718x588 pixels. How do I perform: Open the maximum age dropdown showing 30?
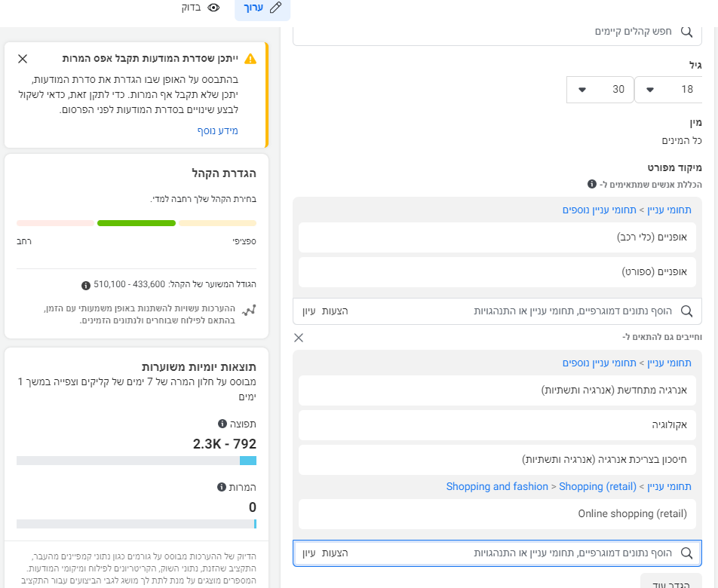click(x=600, y=89)
